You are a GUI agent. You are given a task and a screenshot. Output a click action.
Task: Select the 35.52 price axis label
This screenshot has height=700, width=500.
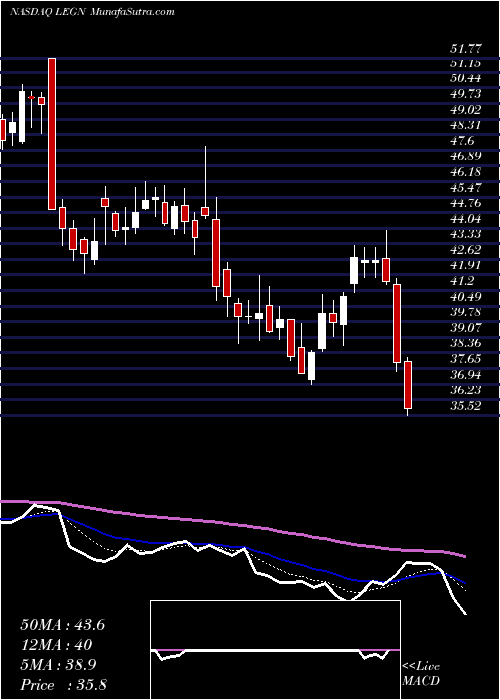(x=464, y=406)
